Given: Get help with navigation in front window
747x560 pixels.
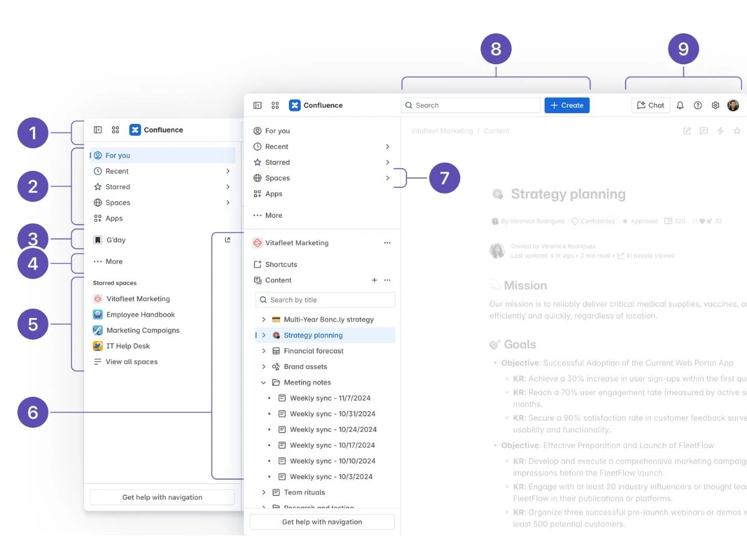Looking at the screenshot, I should click(322, 522).
